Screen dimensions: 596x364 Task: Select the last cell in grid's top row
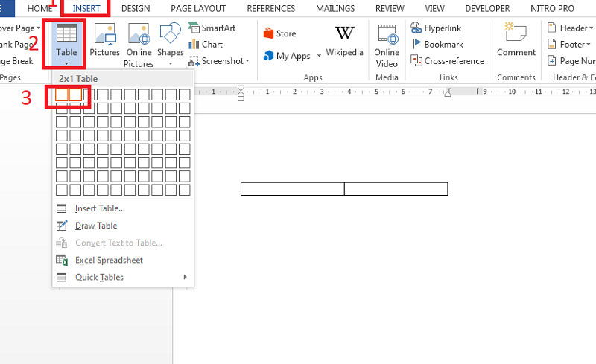pyautogui.click(x=184, y=95)
